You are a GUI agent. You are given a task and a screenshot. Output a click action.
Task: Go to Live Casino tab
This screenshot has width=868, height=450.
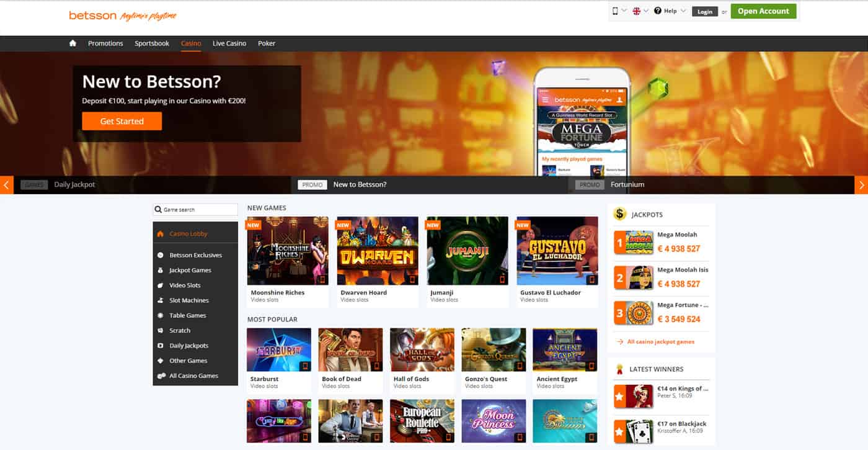point(229,43)
